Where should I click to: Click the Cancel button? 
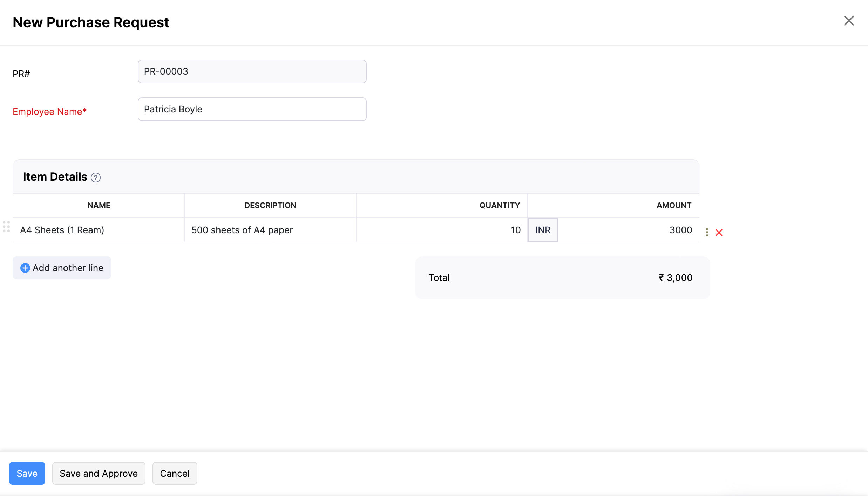coord(175,473)
